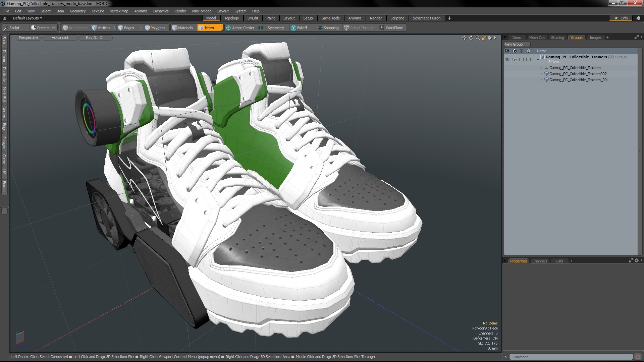The height and width of the screenshot is (362, 644).
Task: Switch to the Schematic Fusion layout
Action: [x=426, y=18]
